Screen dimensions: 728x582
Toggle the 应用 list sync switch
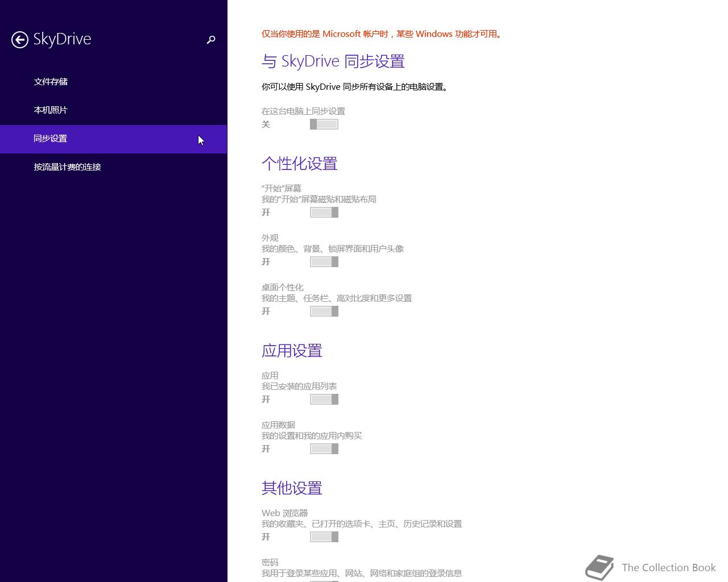point(324,400)
